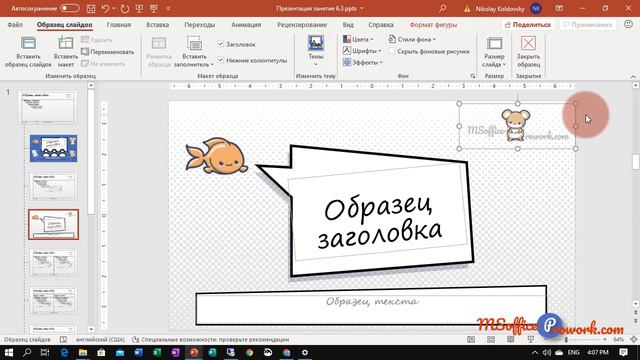Click Переименовать layout command

tap(108, 52)
